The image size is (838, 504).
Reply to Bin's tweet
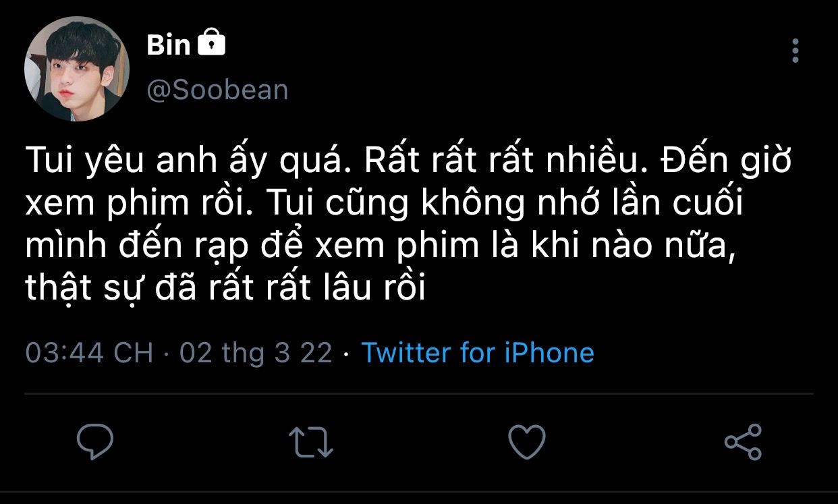tap(95, 442)
